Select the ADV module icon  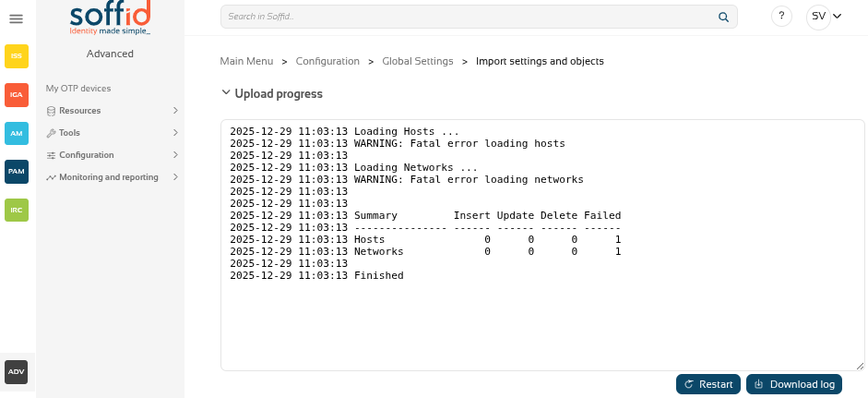tap(16, 371)
